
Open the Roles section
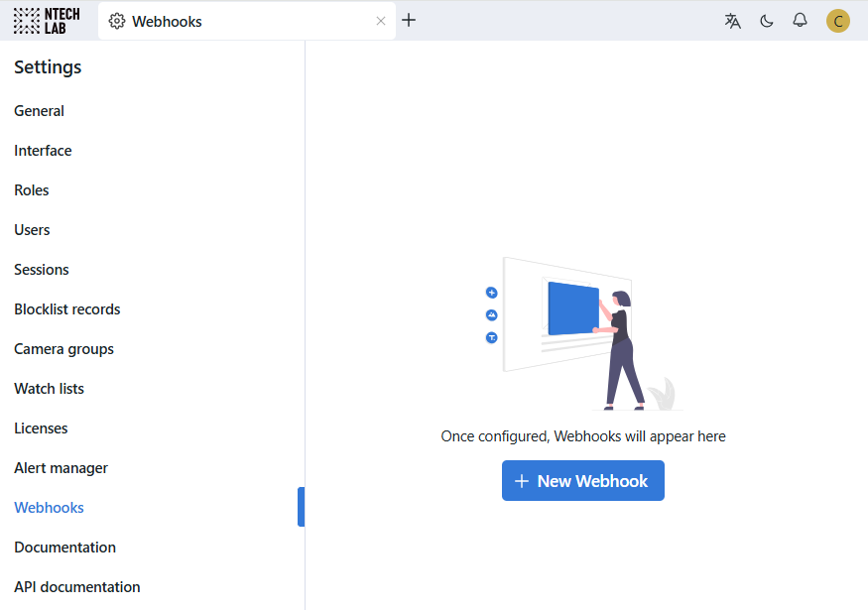(x=32, y=190)
